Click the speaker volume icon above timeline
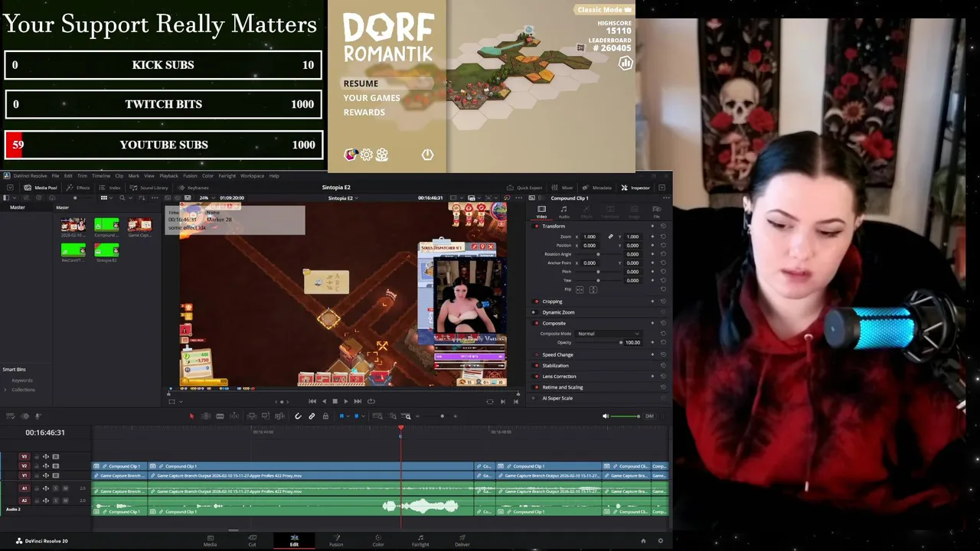The height and width of the screenshot is (551, 980). click(606, 416)
